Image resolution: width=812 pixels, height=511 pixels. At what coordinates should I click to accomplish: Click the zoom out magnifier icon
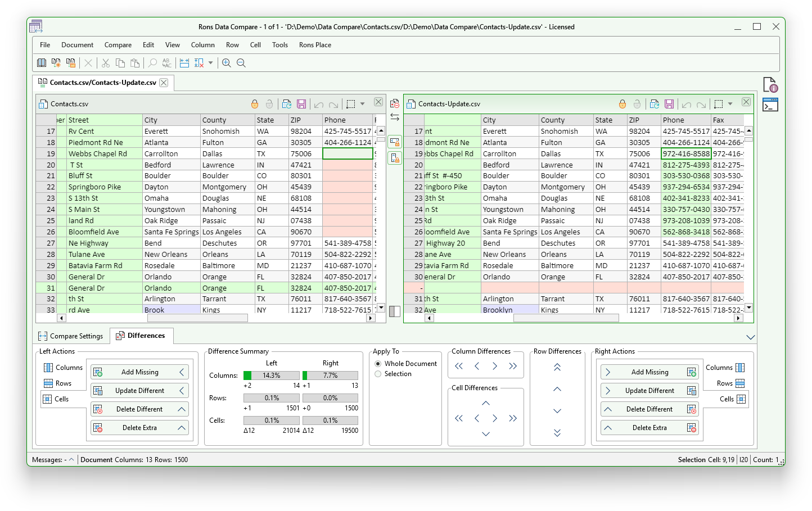pyautogui.click(x=241, y=63)
